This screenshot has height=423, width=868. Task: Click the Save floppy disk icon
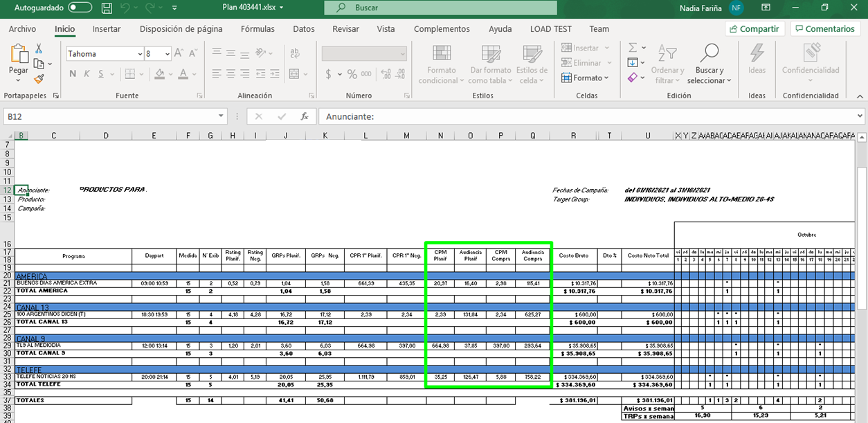tap(106, 8)
